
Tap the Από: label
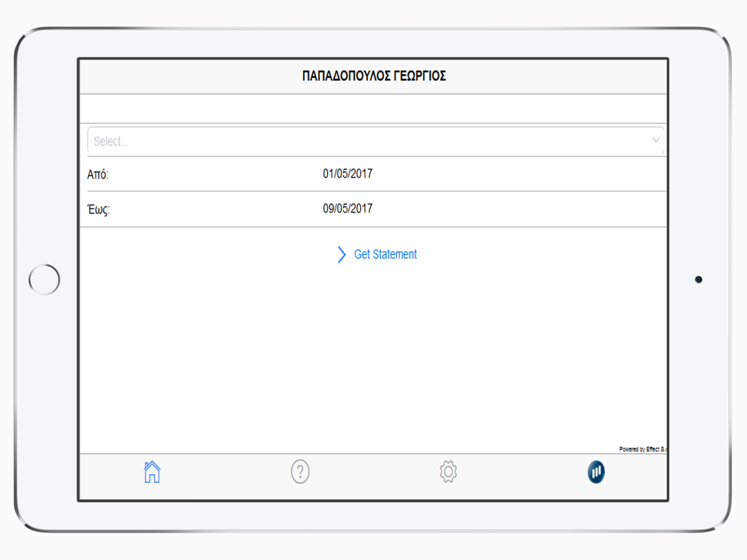tap(98, 175)
